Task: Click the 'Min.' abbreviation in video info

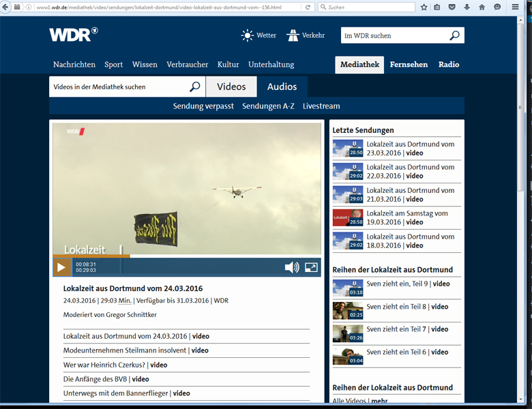Action: tap(125, 301)
